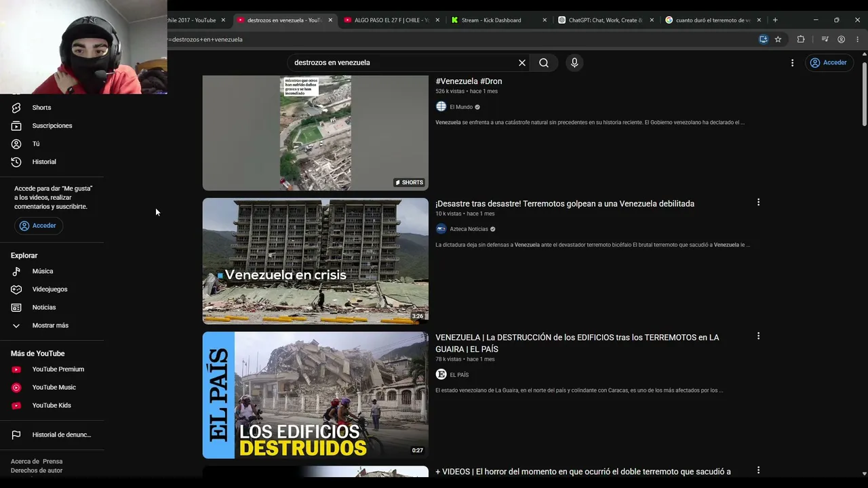This screenshot has height=488, width=868.
Task: Switch to the 'ALGO PASO EL 27 F' tab
Action: point(391,20)
